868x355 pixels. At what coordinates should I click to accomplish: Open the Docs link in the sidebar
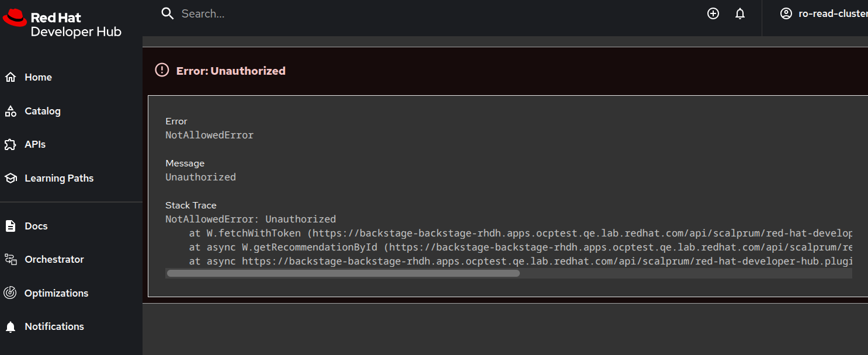(x=36, y=226)
